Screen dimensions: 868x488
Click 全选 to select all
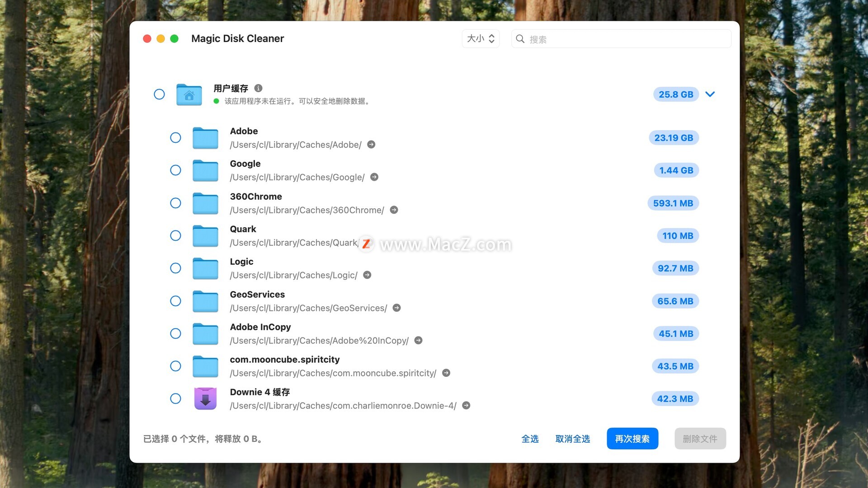click(530, 439)
